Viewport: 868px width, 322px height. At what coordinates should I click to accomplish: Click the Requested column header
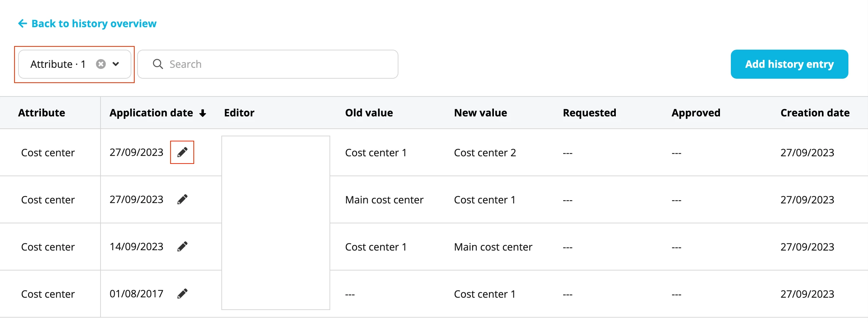[589, 113]
